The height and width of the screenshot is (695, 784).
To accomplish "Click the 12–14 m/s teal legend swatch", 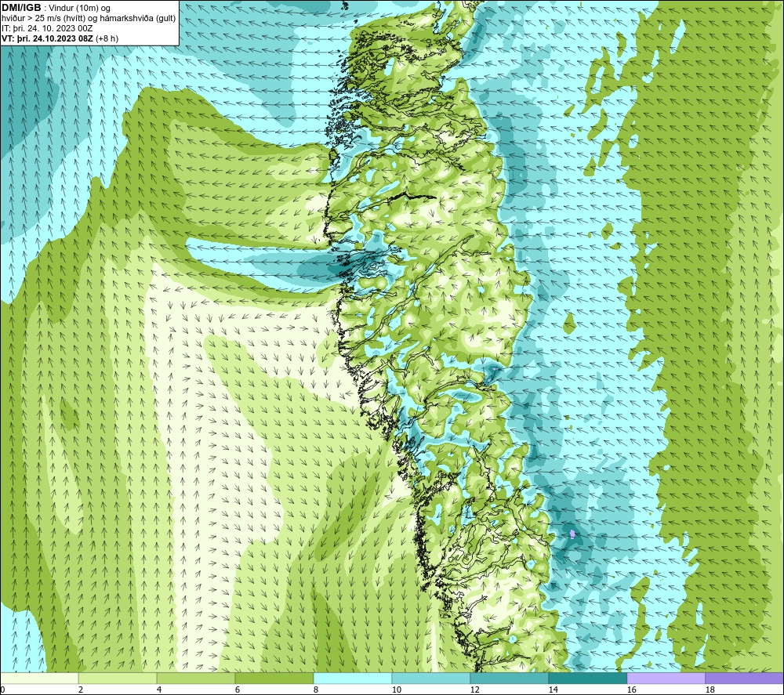I will (509, 678).
